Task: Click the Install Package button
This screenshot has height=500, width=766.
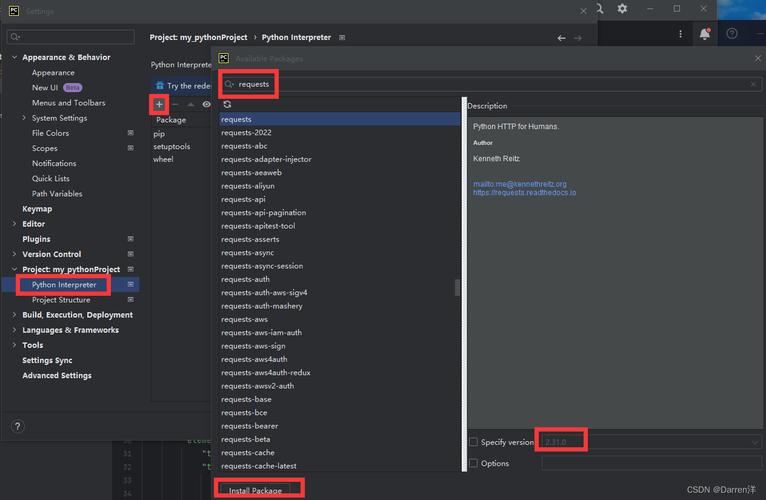Action: pos(255,490)
